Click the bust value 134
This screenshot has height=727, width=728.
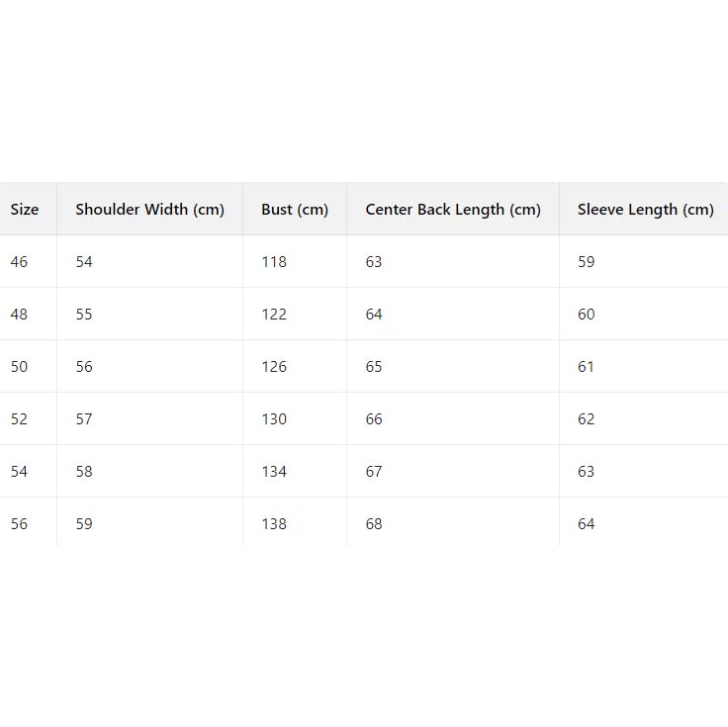[274, 472]
